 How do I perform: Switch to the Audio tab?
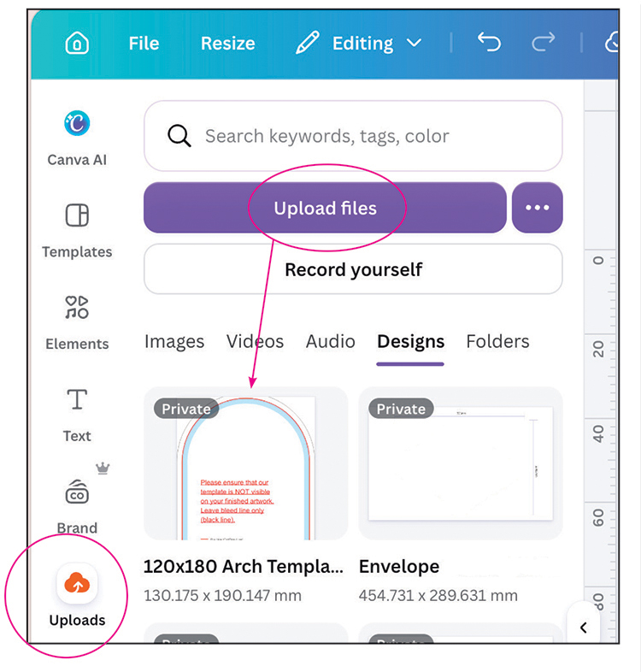331,342
